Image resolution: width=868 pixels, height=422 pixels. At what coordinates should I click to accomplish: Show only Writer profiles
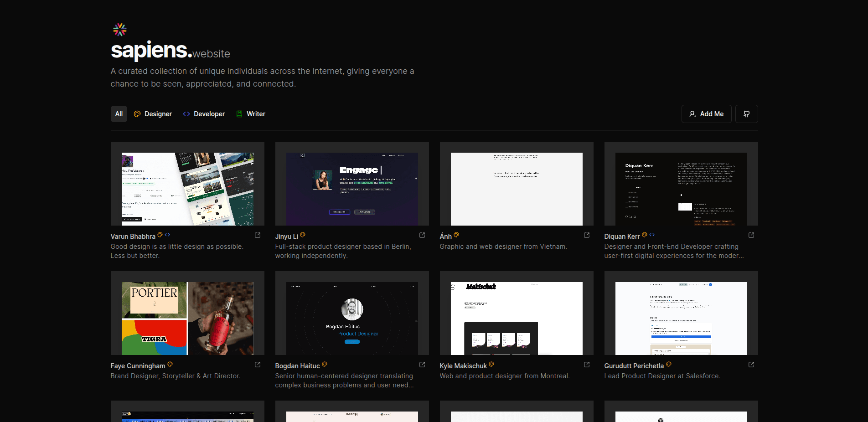click(x=251, y=114)
